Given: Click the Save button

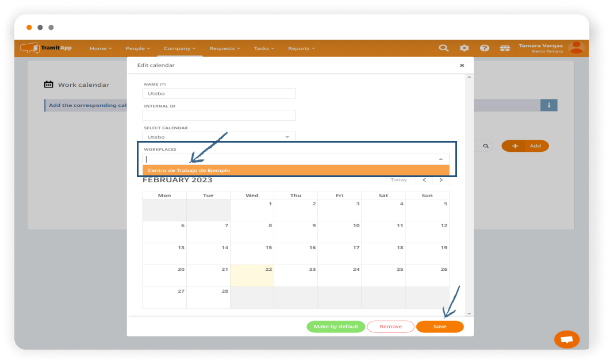Looking at the screenshot, I should pyautogui.click(x=440, y=327).
